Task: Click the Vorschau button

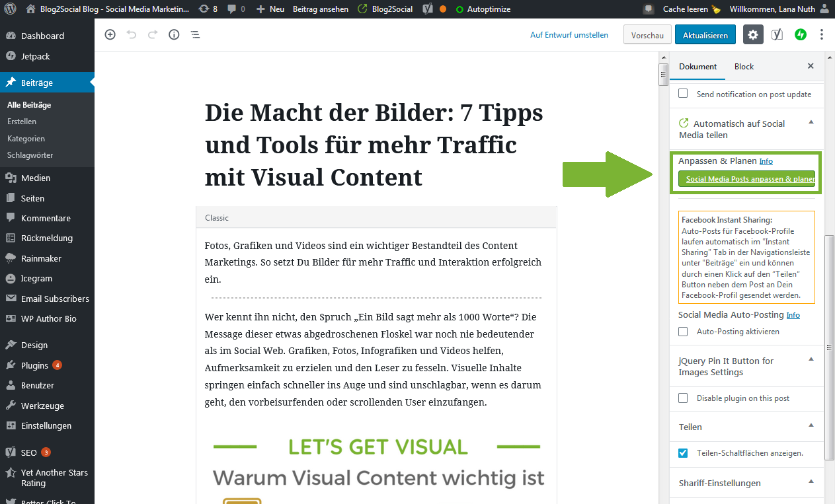Action: click(647, 35)
